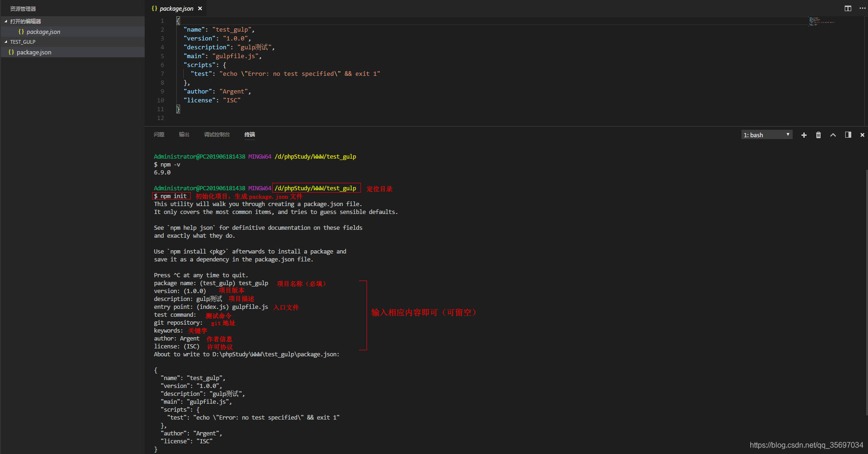Click the terminal vertical scrollbar

pyautogui.click(x=866, y=292)
